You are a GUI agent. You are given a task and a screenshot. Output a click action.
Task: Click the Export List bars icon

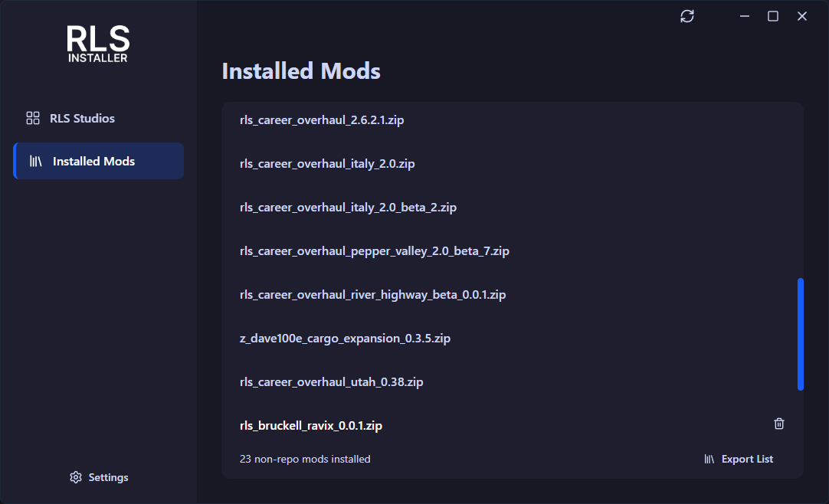pyautogui.click(x=708, y=459)
